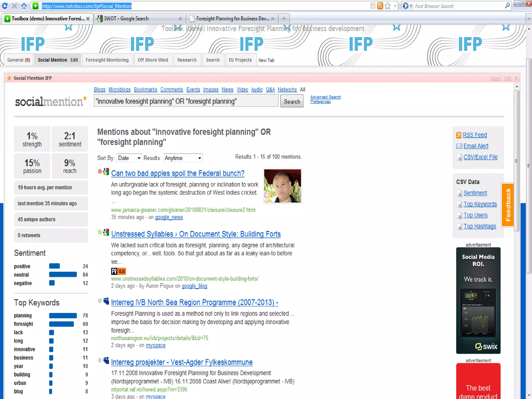Click the browser reload icon

pos(5,6)
